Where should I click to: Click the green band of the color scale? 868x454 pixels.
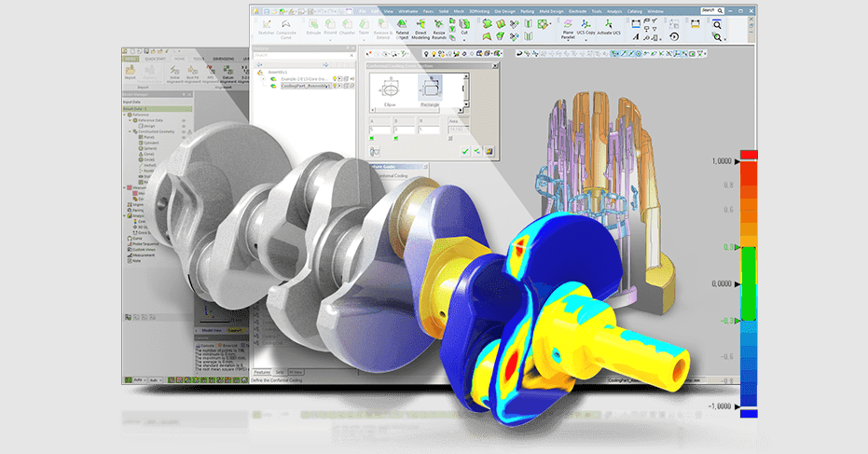click(x=749, y=283)
